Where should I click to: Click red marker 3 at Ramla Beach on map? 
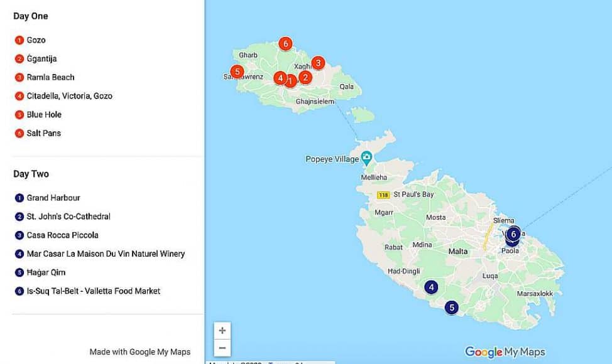point(318,63)
